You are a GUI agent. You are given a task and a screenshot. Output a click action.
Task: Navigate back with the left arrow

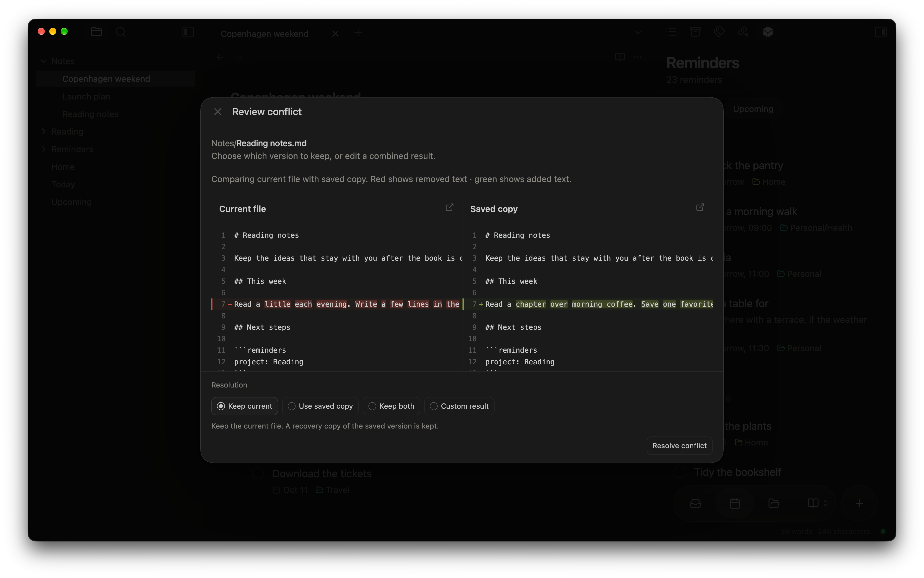tap(220, 57)
